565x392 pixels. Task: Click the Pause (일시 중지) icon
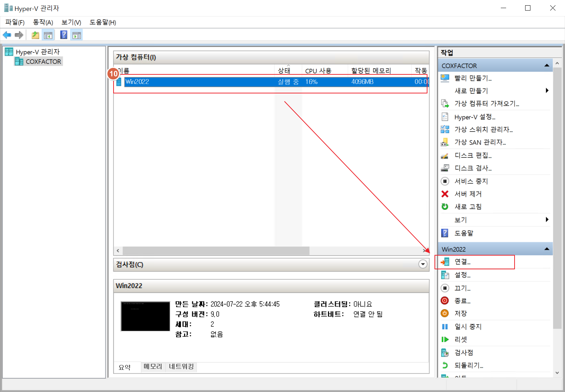click(445, 327)
